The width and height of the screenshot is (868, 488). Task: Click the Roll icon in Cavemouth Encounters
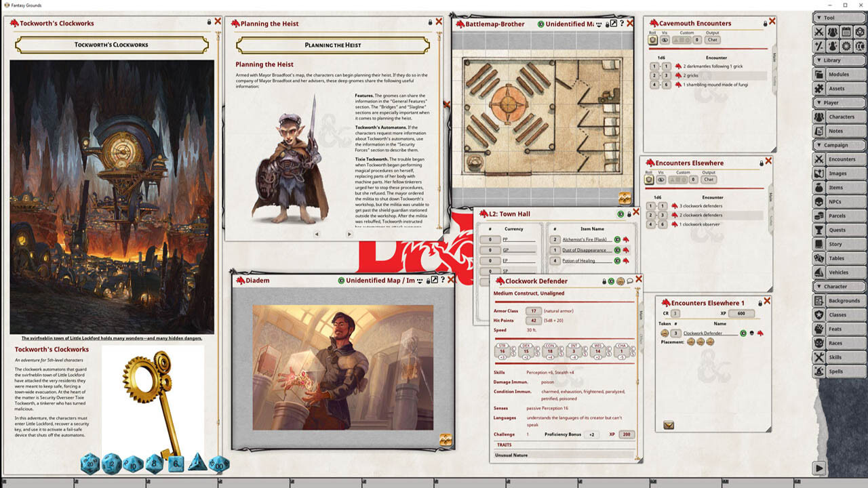click(653, 40)
